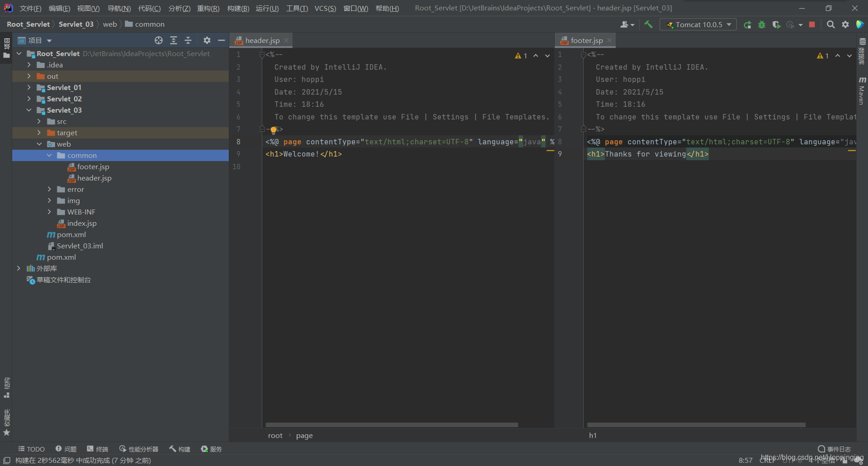868x466 pixels.
Task: Click the user account icon in toolbar
Action: [627, 24]
